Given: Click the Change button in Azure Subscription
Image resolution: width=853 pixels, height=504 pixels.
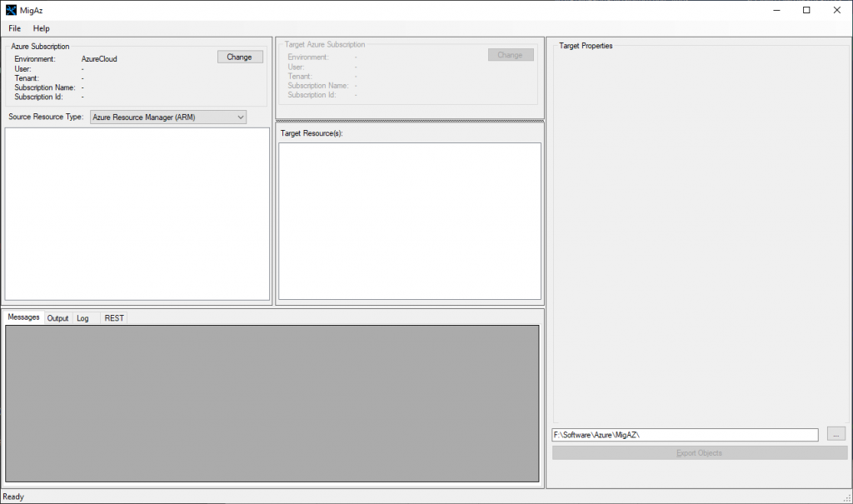Looking at the screenshot, I should [240, 57].
